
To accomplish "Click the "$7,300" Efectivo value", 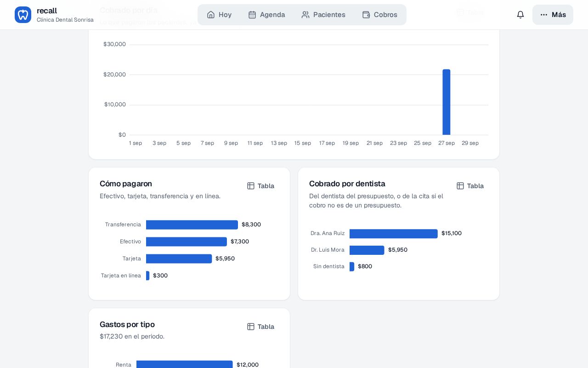I will click(240, 241).
